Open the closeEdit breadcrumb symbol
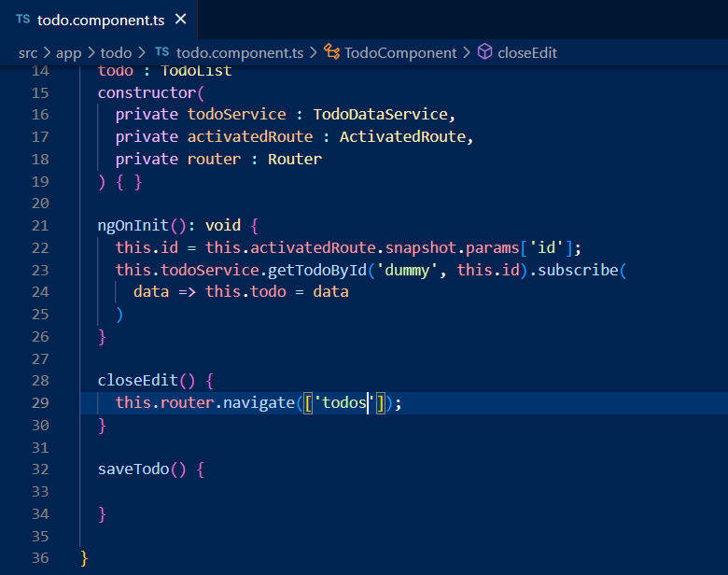The height and width of the screenshot is (575, 728). pyautogui.click(x=527, y=53)
